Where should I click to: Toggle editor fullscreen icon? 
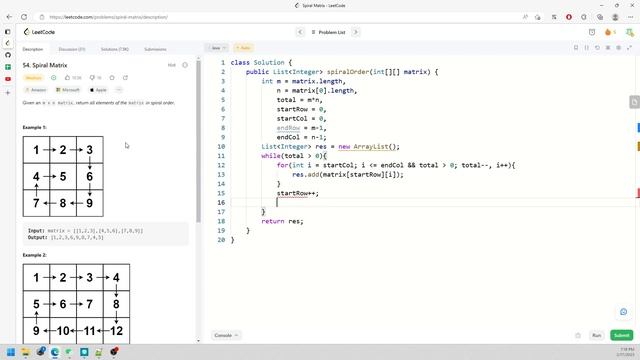(629, 48)
